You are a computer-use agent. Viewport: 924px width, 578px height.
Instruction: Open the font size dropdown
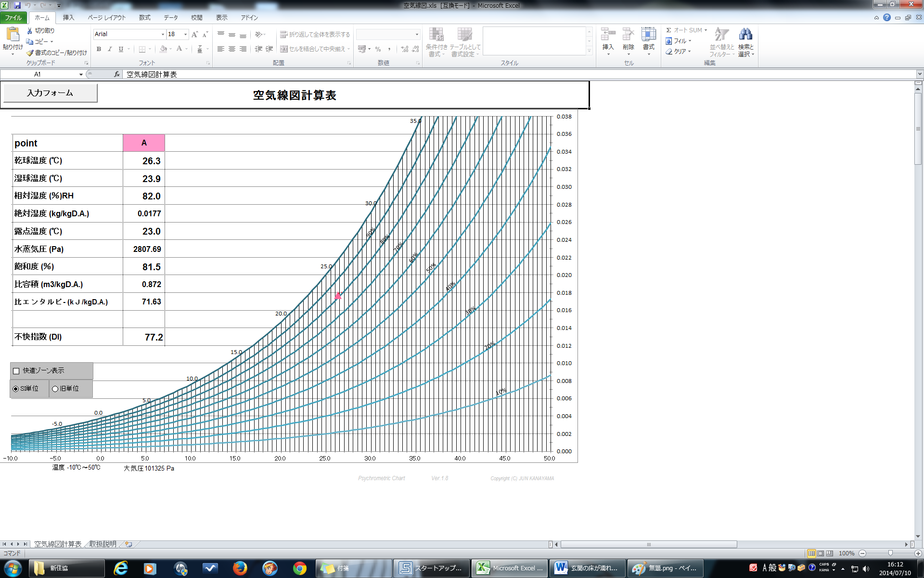(185, 34)
